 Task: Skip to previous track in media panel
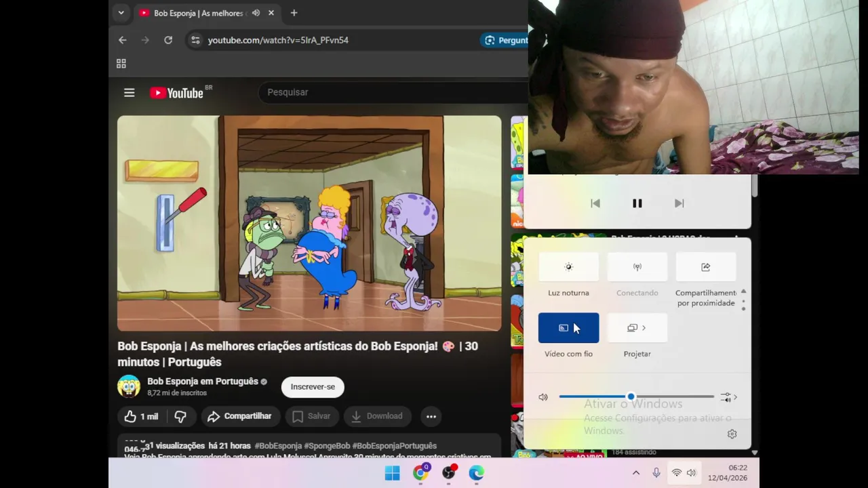click(595, 203)
